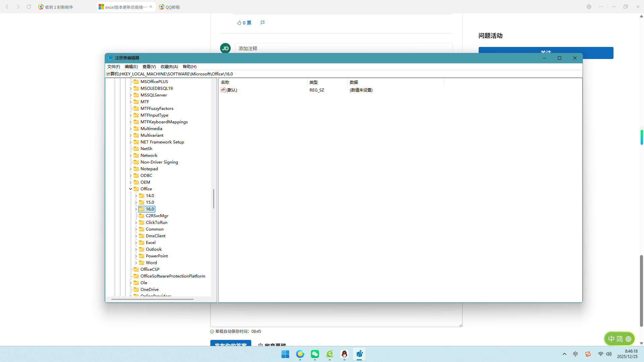Open the 文件(F) menu
Image resolution: width=644 pixels, height=362 pixels.
(x=113, y=67)
